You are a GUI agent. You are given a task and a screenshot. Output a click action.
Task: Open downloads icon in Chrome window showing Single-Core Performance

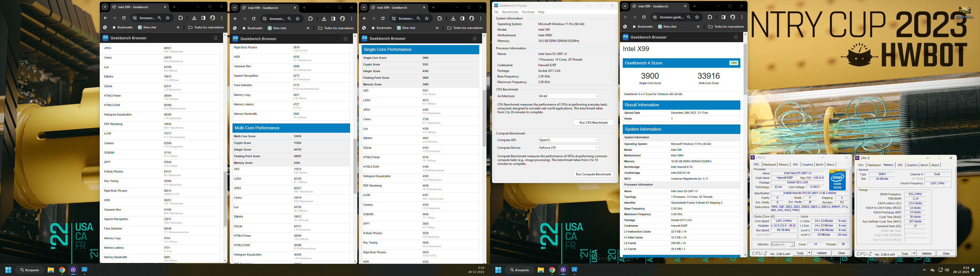click(453, 18)
